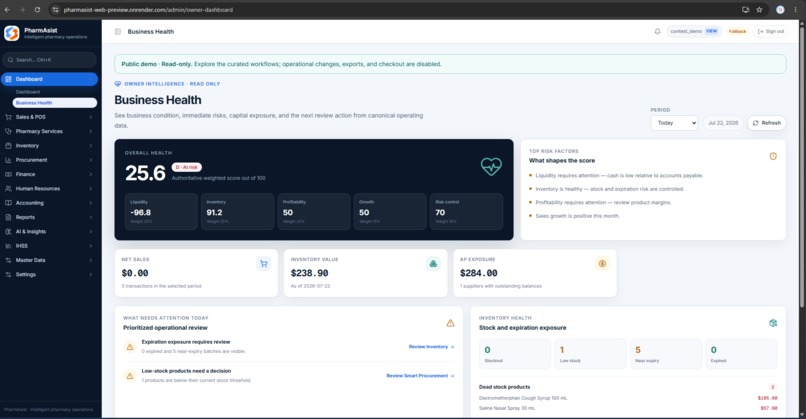The image size is (806, 419).
Task: Click the browser back arrow
Action: [7, 10]
